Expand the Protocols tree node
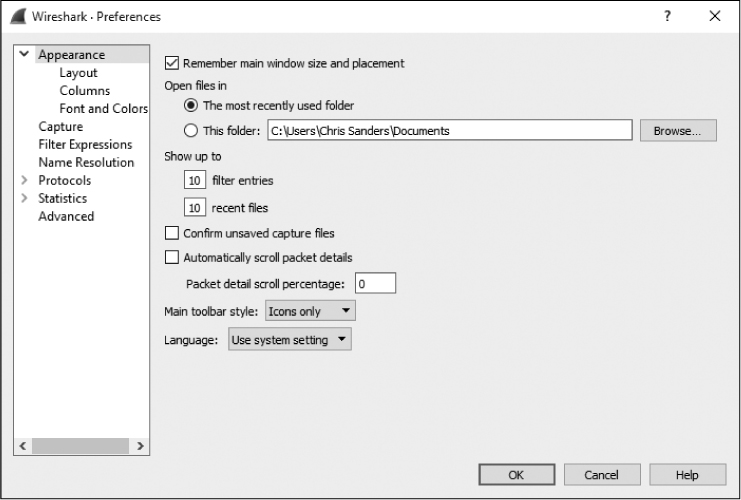This screenshot has height=500, width=741. [x=25, y=180]
